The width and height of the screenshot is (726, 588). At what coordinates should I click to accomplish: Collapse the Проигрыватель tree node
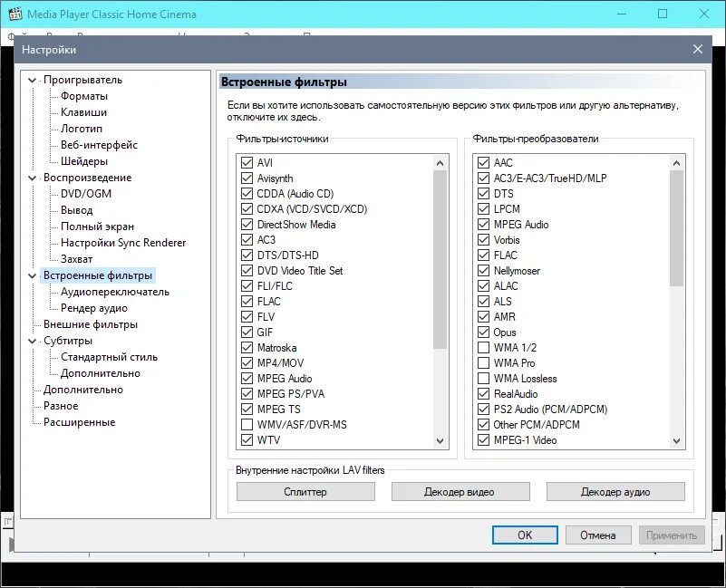pos(32,80)
